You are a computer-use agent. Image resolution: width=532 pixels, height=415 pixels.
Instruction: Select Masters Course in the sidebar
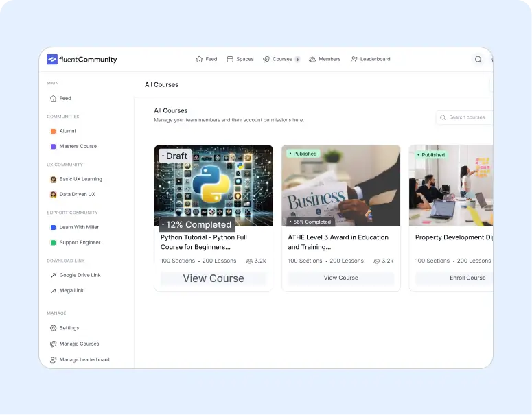coord(78,146)
